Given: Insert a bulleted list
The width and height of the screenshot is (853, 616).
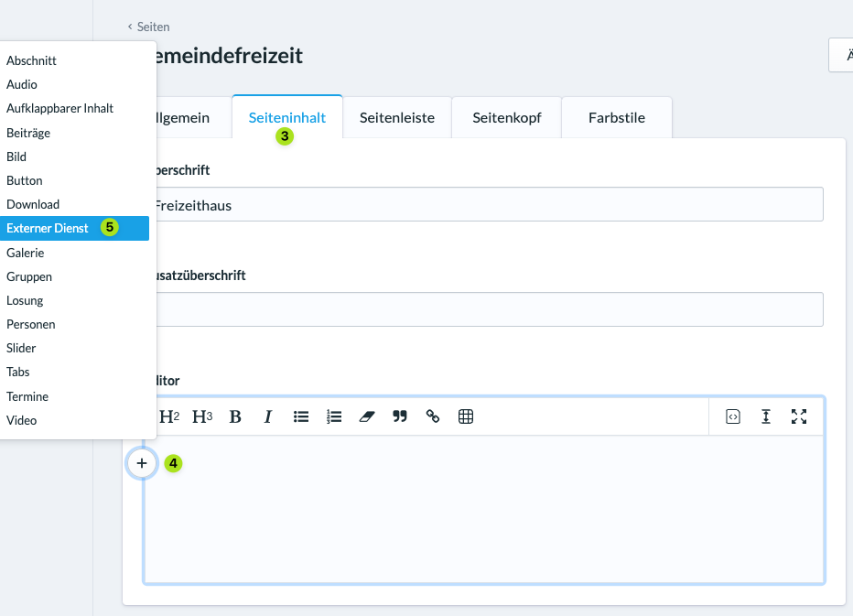Looking at the screenshot, I should [x=301, y=416].
